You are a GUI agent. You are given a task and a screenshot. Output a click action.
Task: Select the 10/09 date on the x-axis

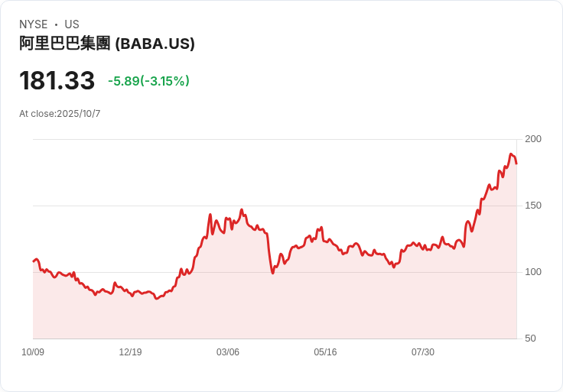(x=33, y=352)
